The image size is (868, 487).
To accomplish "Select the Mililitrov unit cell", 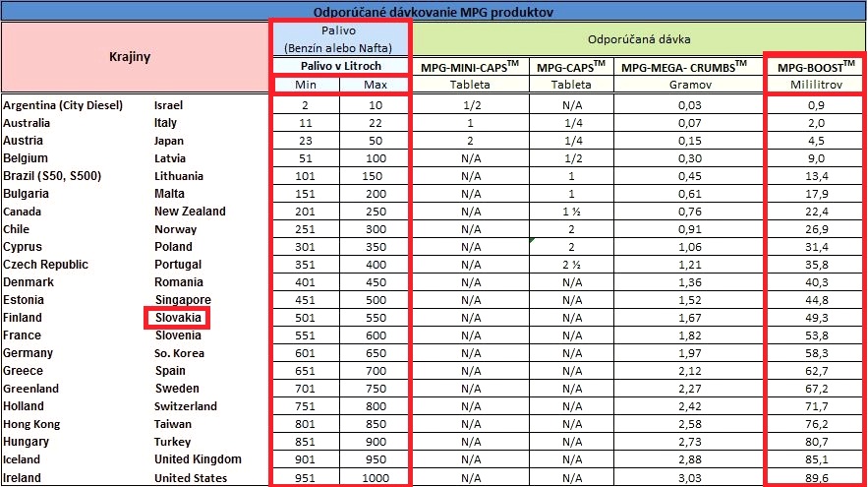I will pyautogui.click(x=815, y=85).
